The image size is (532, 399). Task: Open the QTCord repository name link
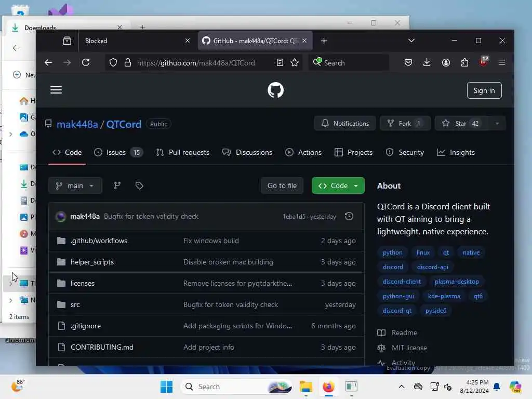[124, 124]
